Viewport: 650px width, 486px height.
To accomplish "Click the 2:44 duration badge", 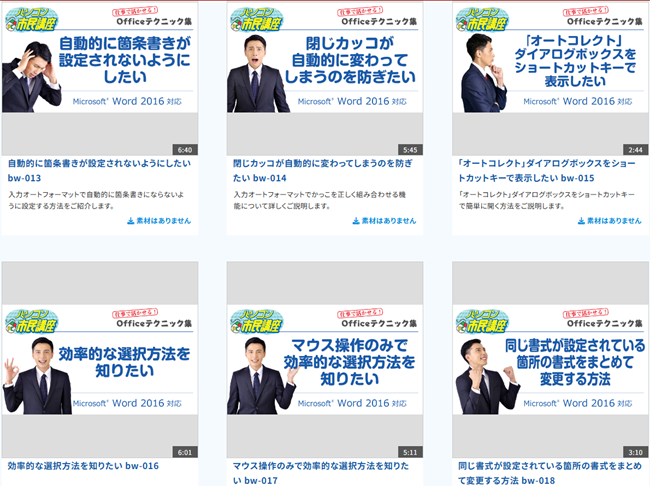I will click(635, 149).
